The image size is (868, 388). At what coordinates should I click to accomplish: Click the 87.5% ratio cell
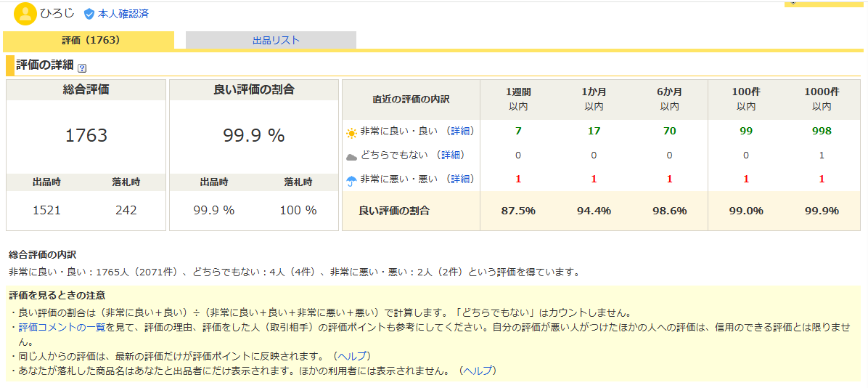(518, 211)
